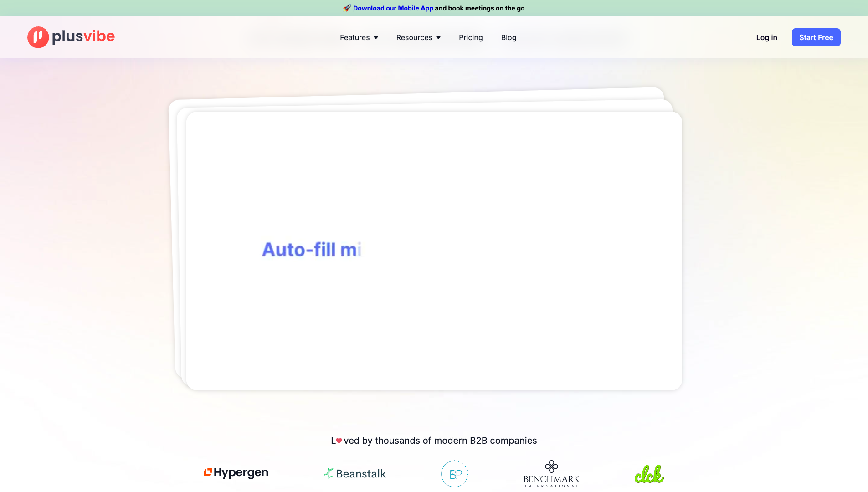Click the Beanstalk sprout icon
The width and height of the screenshot is (868, 492).
[329, 473]
